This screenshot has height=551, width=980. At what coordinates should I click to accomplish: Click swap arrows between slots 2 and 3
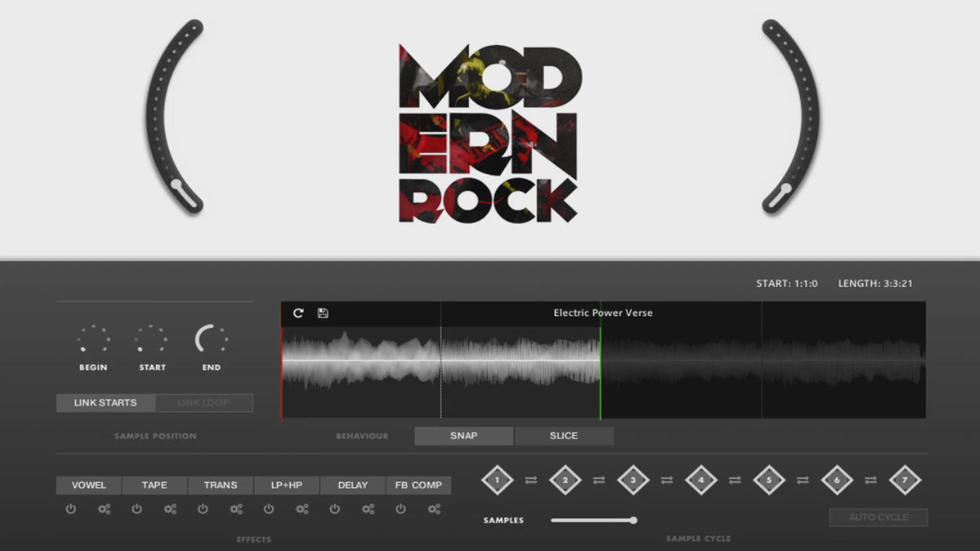pos(599,481)
